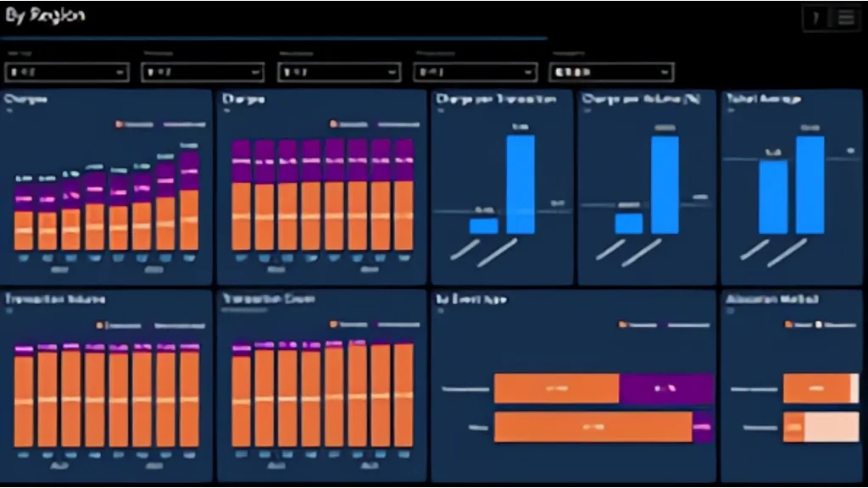Open the first filter dropdown
The height and width of the screenshot is (488, 868).
click(66, 73)
